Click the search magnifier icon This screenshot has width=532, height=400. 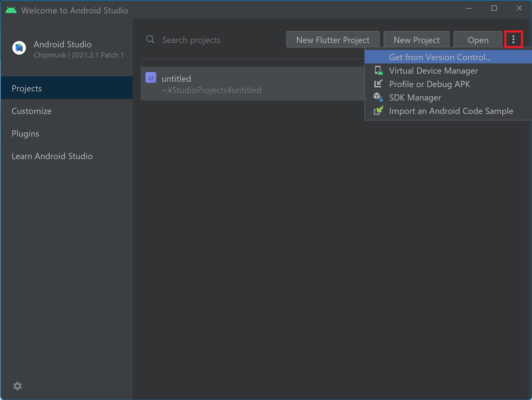click(x=150, y=40)
